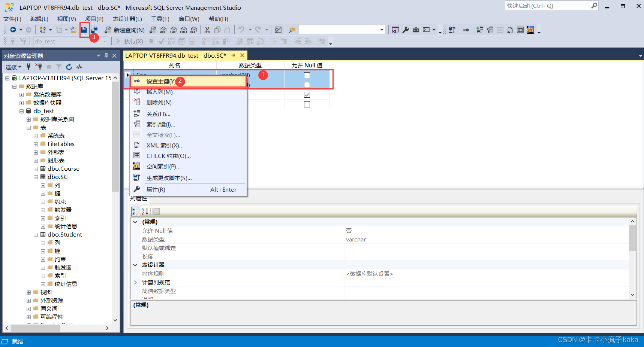The height and width of the screenshot is (347, 644).
Task: Open Activity Monitor from Object Explorer toolbar
Action: (x=79, y=67)
